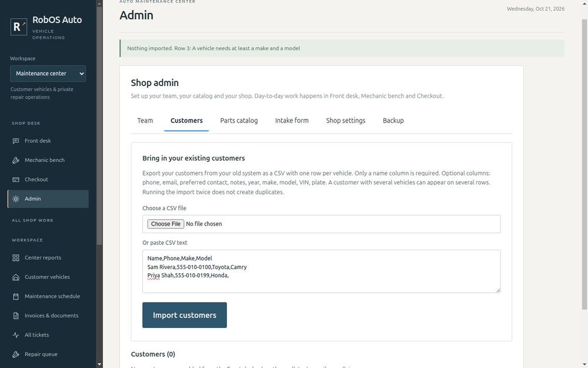Viewport: 588px width, 368px height.
Task: Open Maintenance schedule page
Action: [x=48, y=296]
